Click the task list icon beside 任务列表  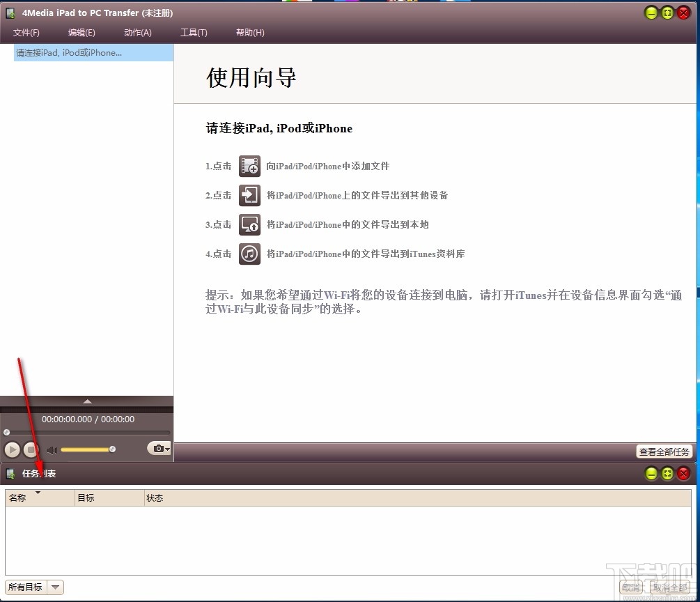(10, 473)
